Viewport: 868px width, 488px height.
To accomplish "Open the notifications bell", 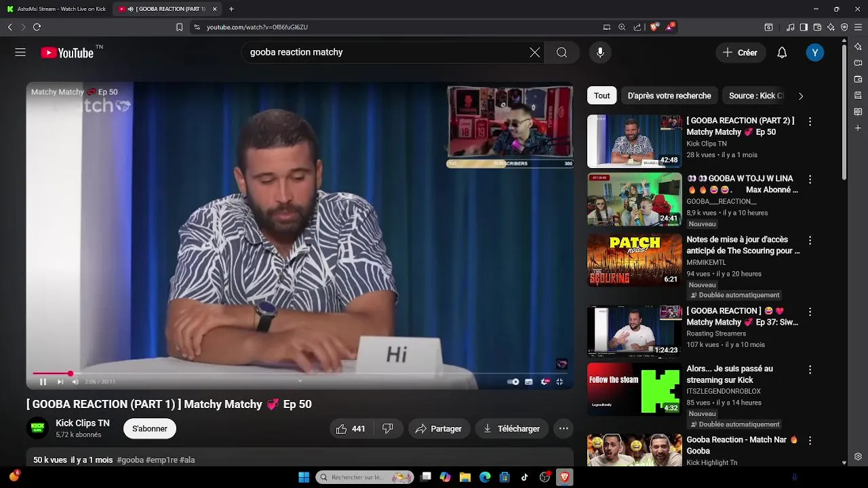I will coord(782,52).
